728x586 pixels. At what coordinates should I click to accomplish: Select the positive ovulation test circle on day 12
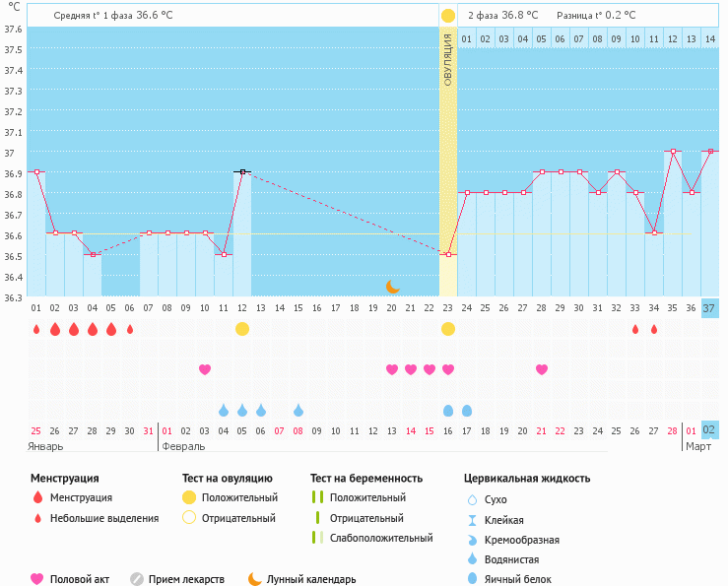pyautogui.click(x=242, y=329)
